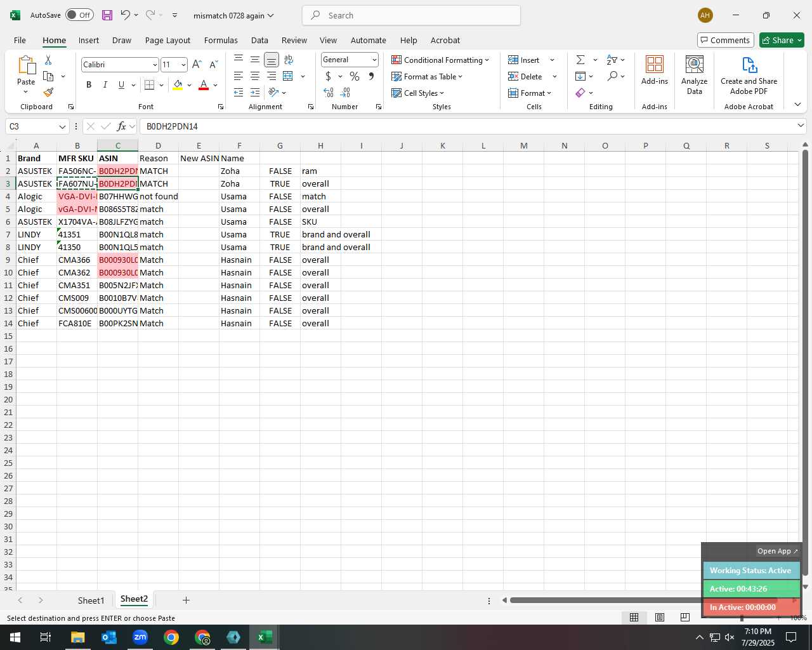Viewport: 812px width, 650px height.
Task: Toggle Italic formatting
Action: pos(105,85)
